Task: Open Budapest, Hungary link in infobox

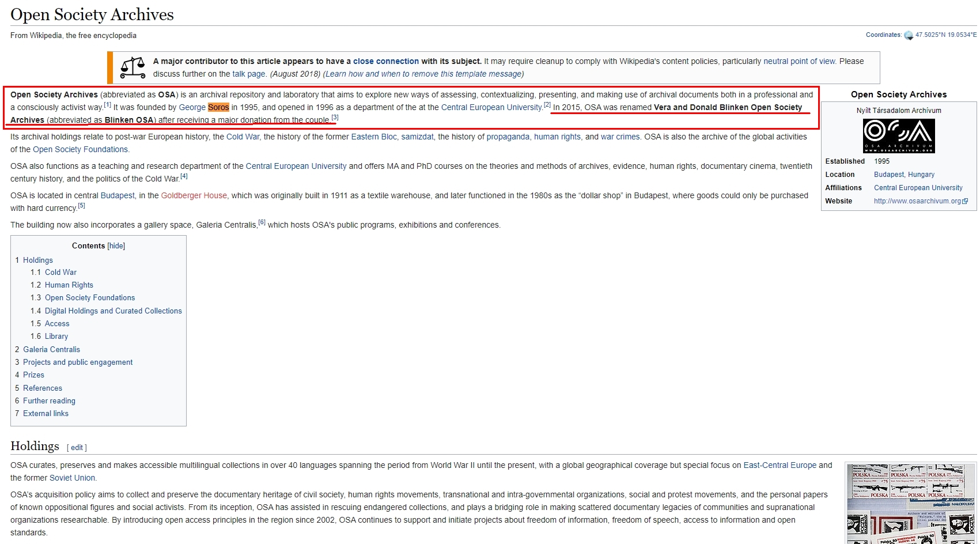Action: (x=904, y=175)
